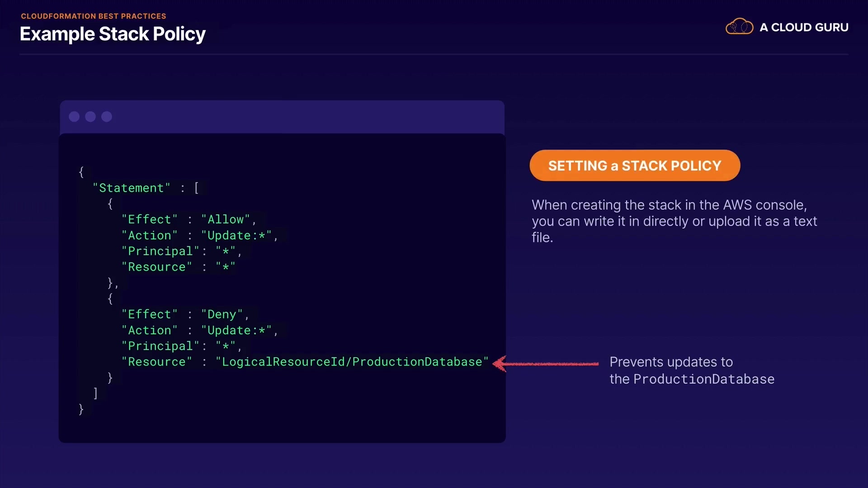Viewport: 868px width, 488px height.
Task: Click the "Allow" effect value
Action: [x=226, y=220]
